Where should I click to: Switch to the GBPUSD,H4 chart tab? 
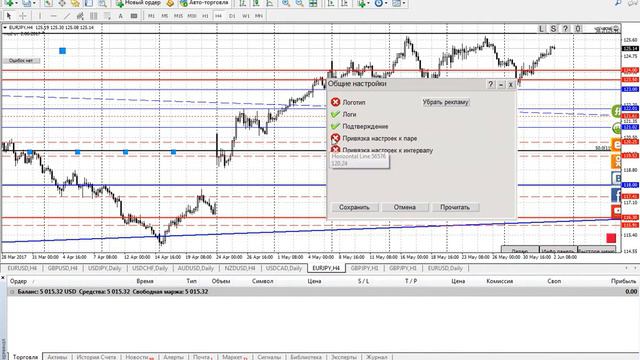[62, 268]
